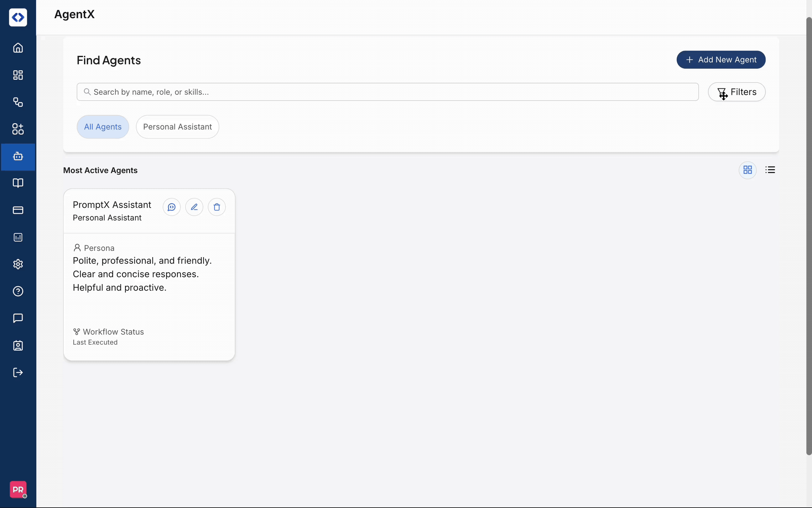Open the contact badge icon in sidebar
812x508 pixels.
18,345
